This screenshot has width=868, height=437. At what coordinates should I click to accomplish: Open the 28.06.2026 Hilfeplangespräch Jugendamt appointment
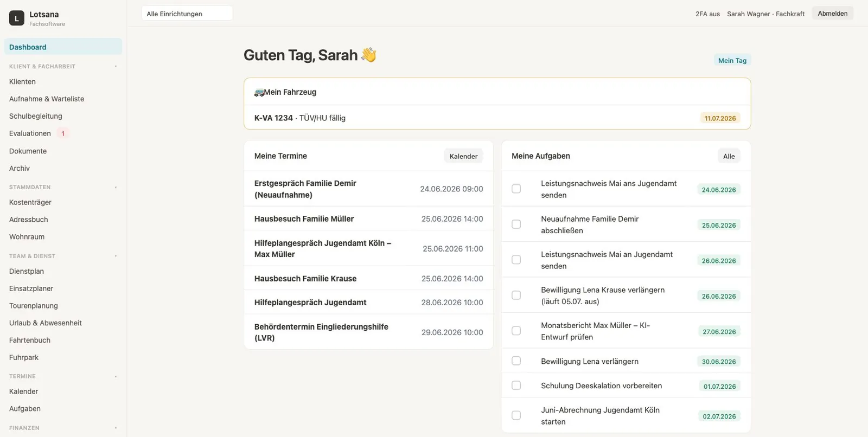369,302
